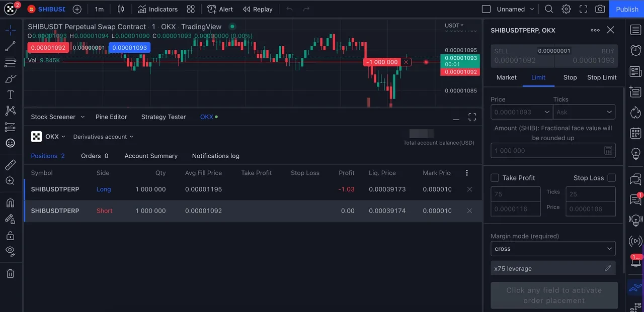Start bar Replay mode
The height and width of the screenshot is (312, 644).
tap(258, 9)
